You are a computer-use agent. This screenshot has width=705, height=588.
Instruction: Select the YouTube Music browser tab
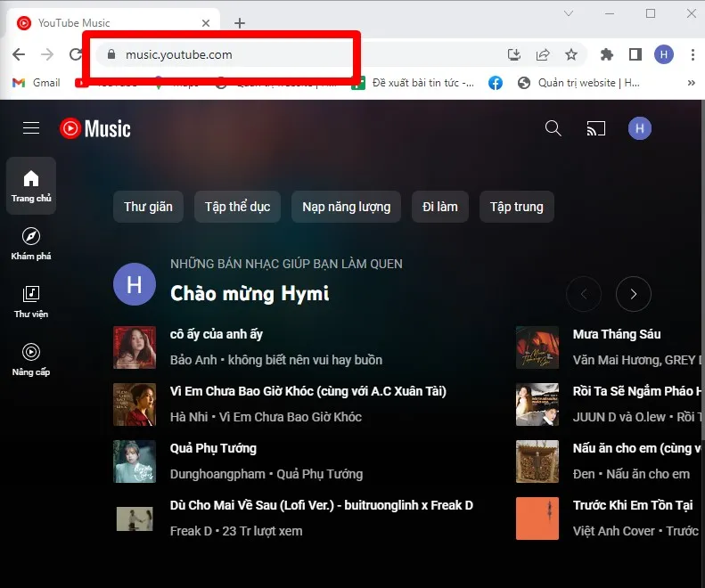click(112, 23)
